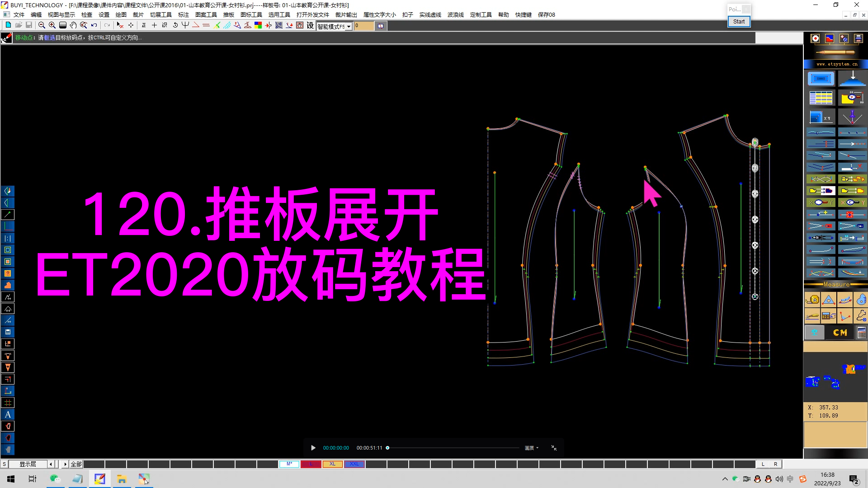868x488 pixels.
Task: Toggle the L side button
Action: (763, 464)
